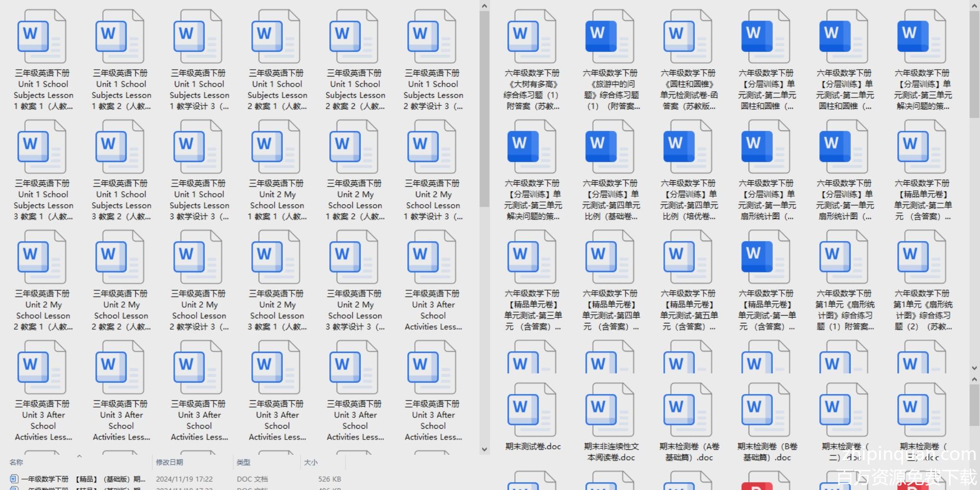Click the date 2024/11/19 17:22
This screenshot has height=490, width=980.
click(x=184, y=479)
